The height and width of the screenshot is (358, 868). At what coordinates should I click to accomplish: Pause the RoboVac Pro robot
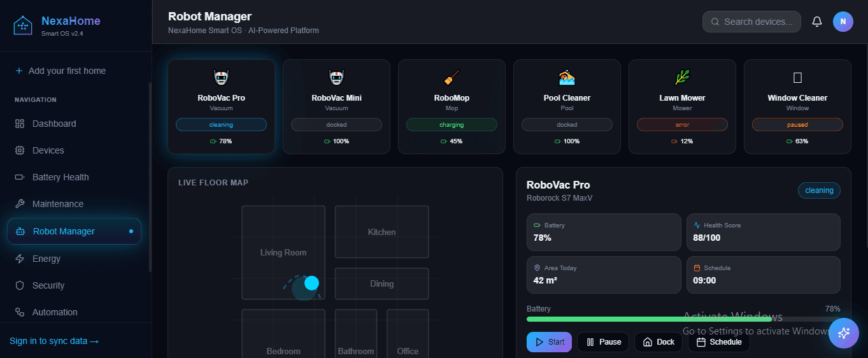pos(603,342)
